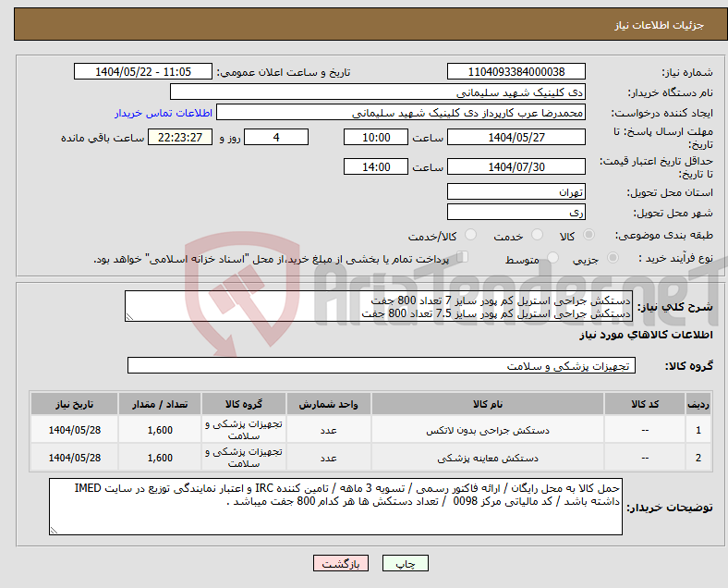Screen dimensions: 728x588
Task: Click the شرح کلی نیاز description textarea
Action: tap(379, 306)
